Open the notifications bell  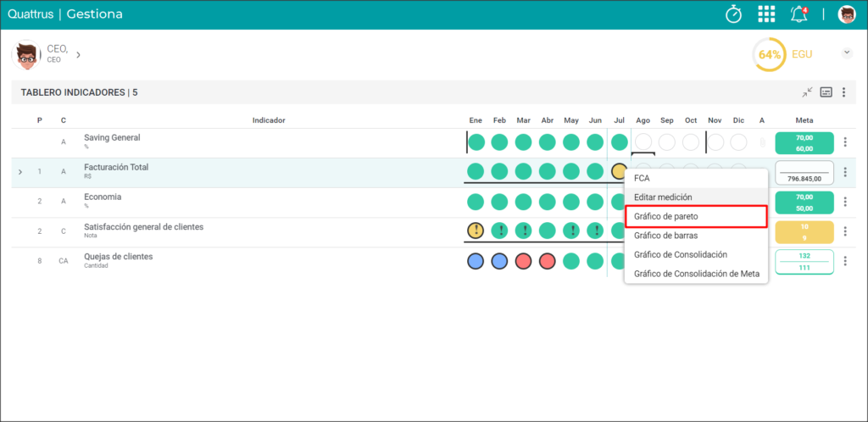798,14
